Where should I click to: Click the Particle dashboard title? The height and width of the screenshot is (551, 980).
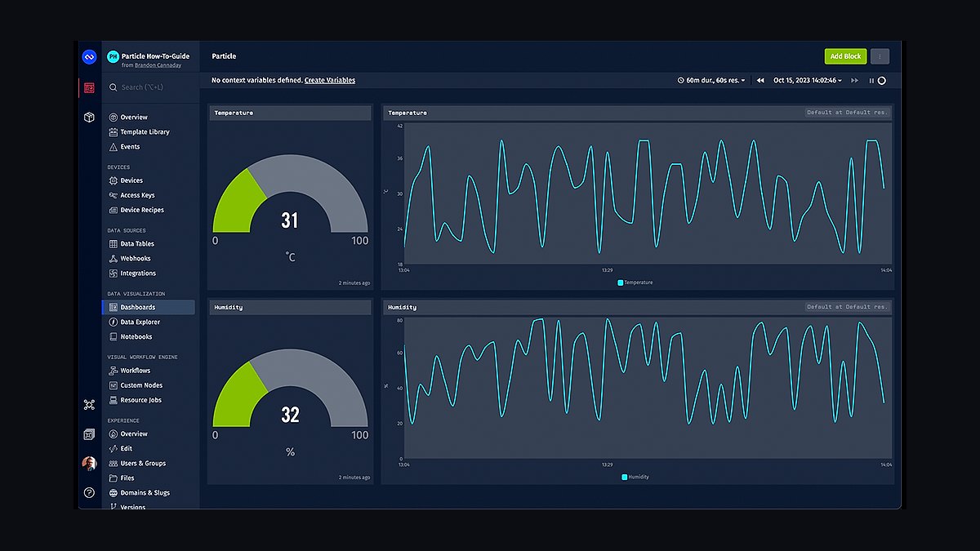(224, 56)
